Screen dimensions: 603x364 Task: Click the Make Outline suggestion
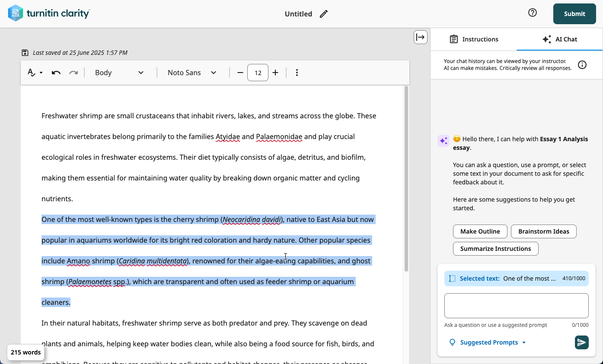(480, 231)
